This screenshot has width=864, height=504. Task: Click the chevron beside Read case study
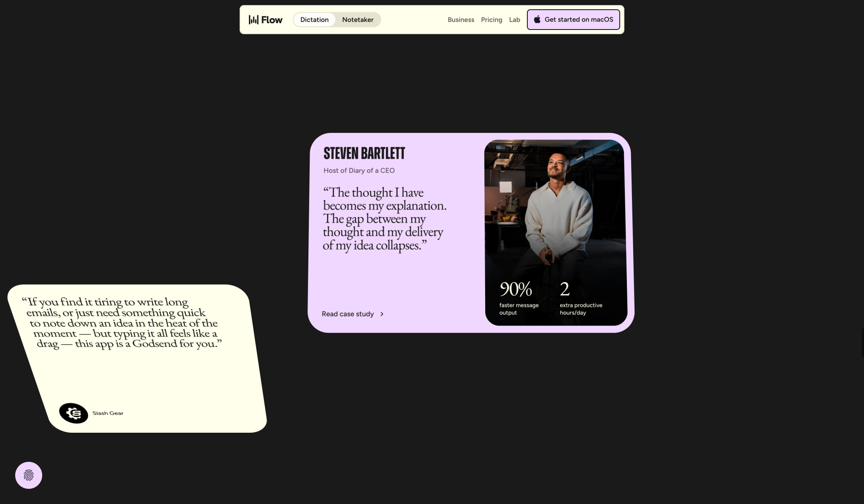pos(382,314)
